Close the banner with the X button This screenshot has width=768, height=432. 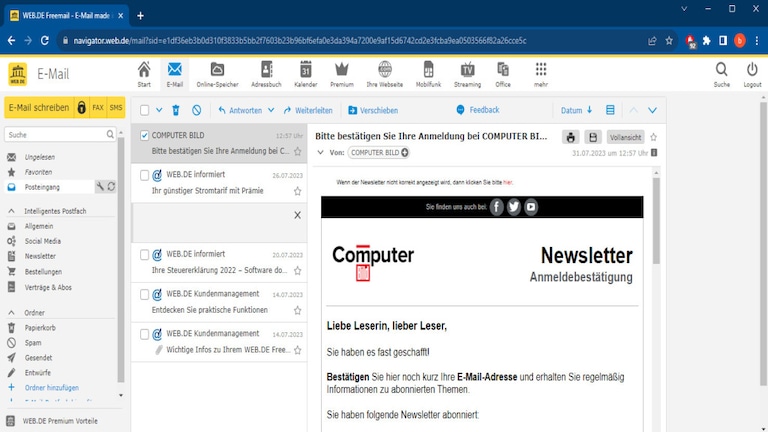[x=297, y=215]
